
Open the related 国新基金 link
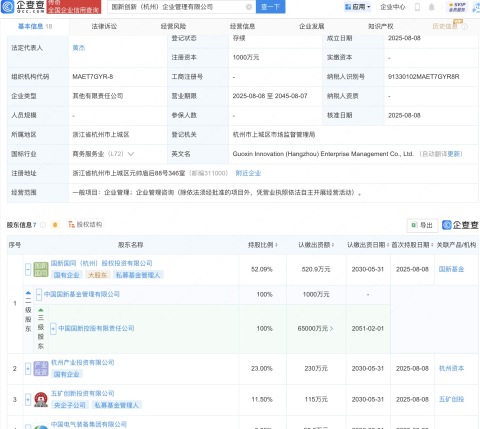451,269
